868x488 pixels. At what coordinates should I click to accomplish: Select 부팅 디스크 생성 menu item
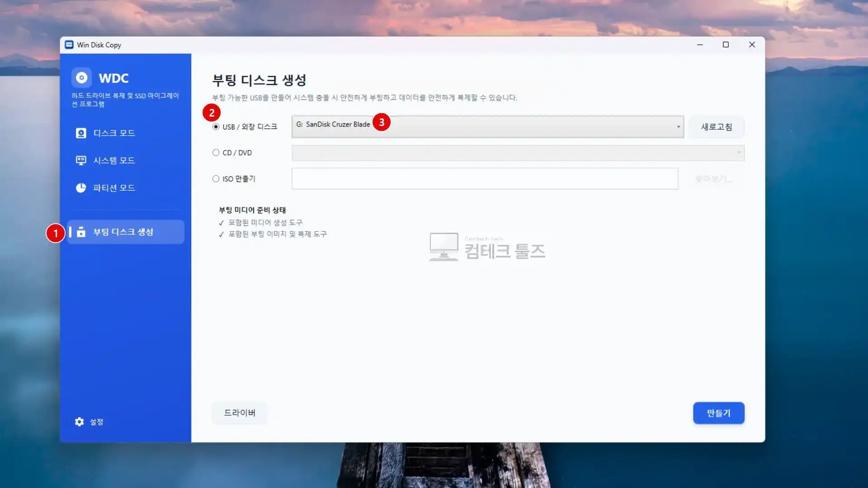(126, 232)
